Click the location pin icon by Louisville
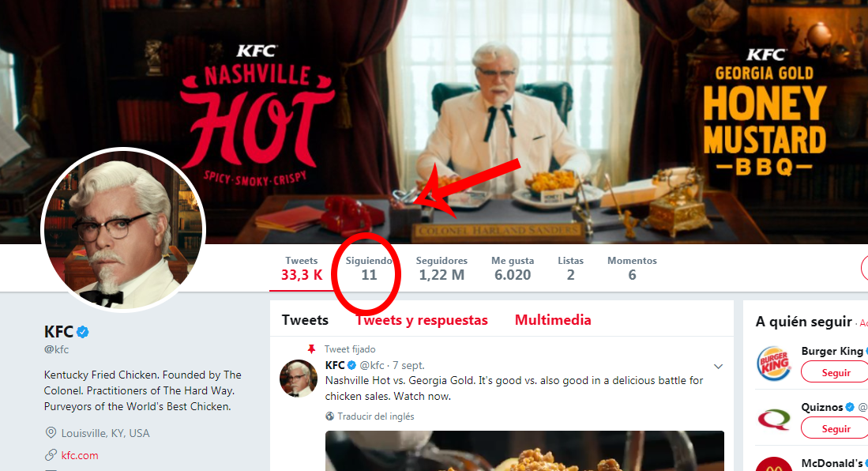 click(x=51, y=433)
